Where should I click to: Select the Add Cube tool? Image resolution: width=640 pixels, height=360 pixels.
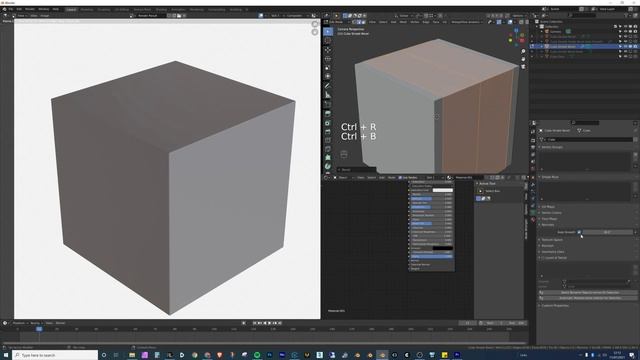click(328, 104)
